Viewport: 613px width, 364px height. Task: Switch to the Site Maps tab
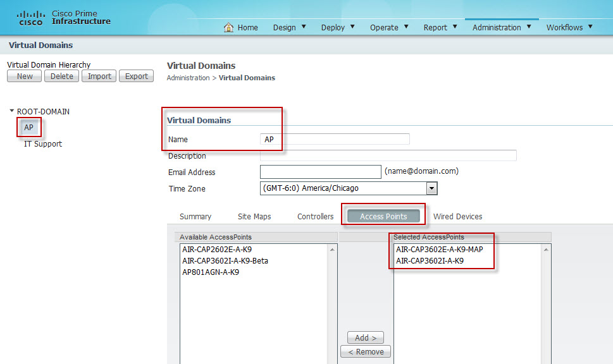pyautogui.click(x=254, y=216)
